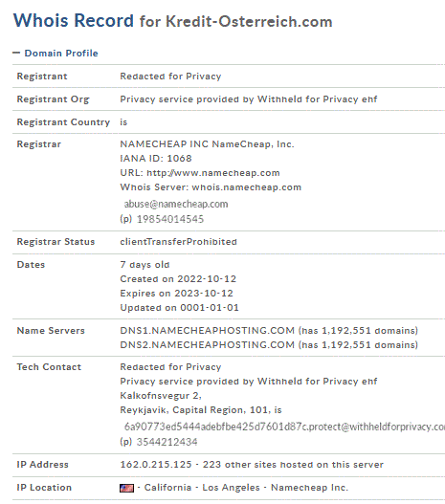This screenshot has height=504, width=445.
Task: Click registrar phone number 19854014545
Action: click(170, 219)
